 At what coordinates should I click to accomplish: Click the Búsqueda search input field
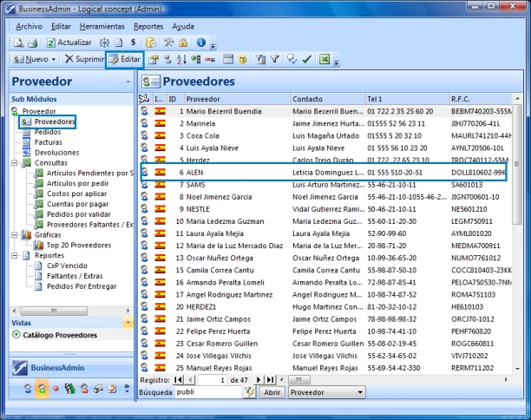coord(206,392)
